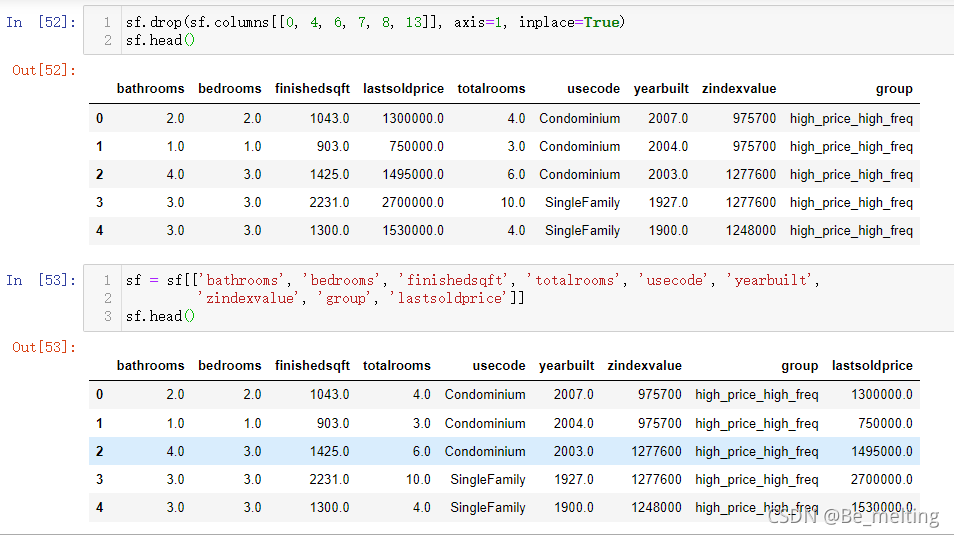Image resolution: width=954 pixels, height=537 pixels.
Task: Click 750000.0 in Out[53] lastsoldprice column
Action: point(885,424)
